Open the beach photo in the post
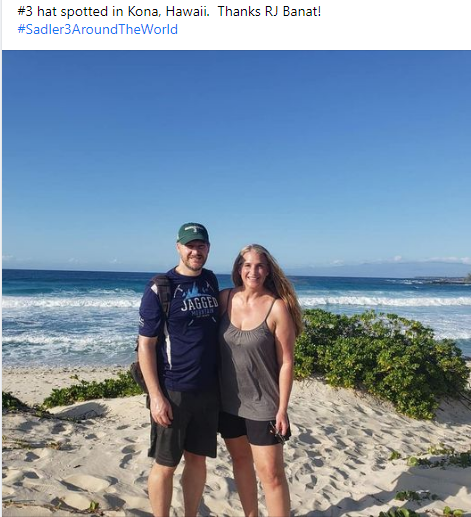 (x=236, y=283)
